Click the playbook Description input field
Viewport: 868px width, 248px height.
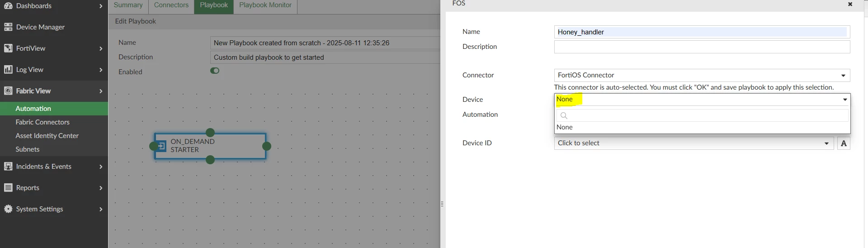[325, 57]
